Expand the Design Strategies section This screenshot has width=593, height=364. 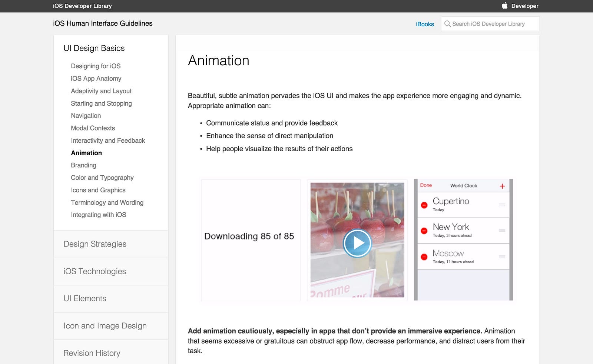point(111,244)
